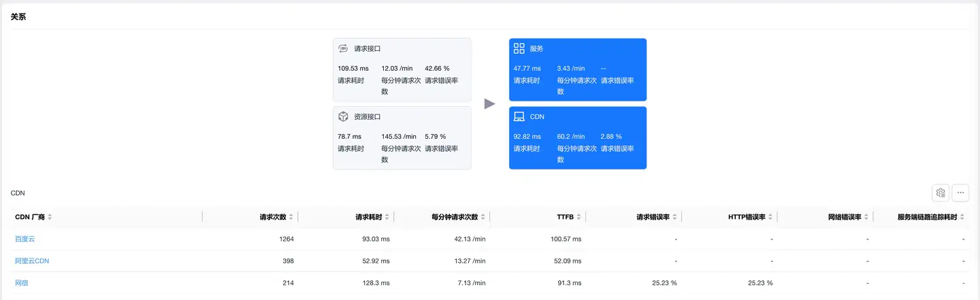Open the three-dot more options menu
This screenshot has height=300, width=980.
tap(960, 193)
